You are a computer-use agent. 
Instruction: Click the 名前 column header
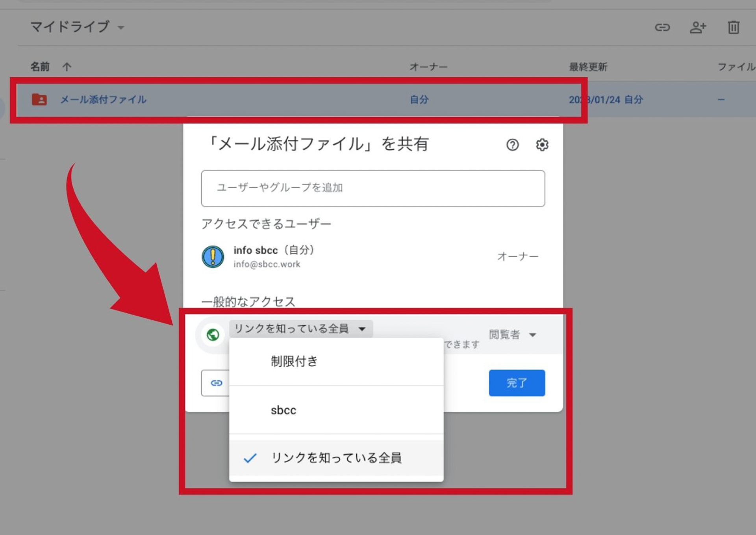coord(40,67)
